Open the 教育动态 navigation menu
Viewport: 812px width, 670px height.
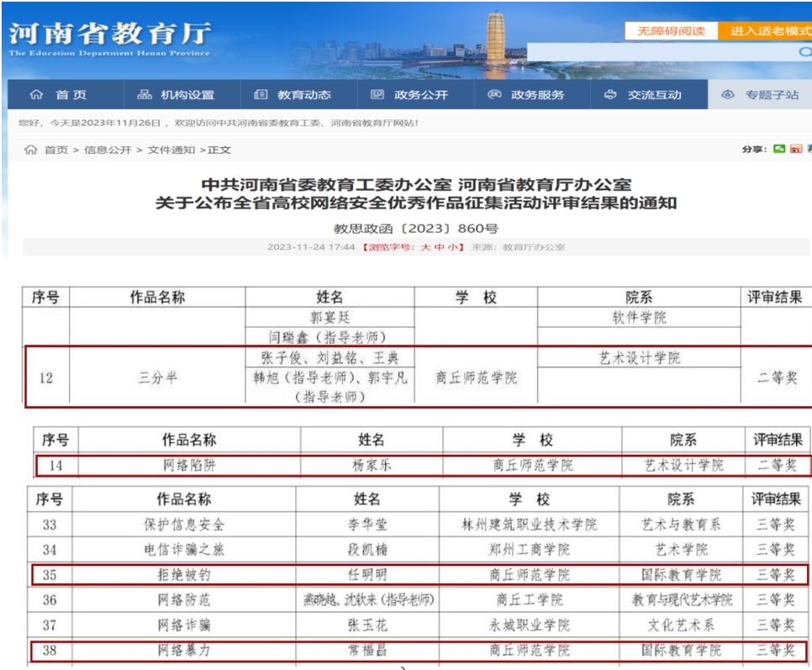point(299,94)
